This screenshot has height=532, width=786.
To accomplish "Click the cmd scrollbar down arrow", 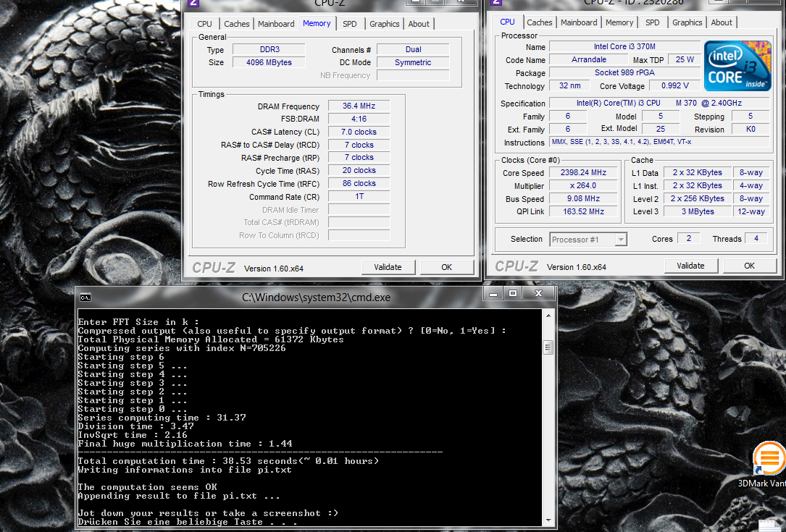I will pos(548,520).
